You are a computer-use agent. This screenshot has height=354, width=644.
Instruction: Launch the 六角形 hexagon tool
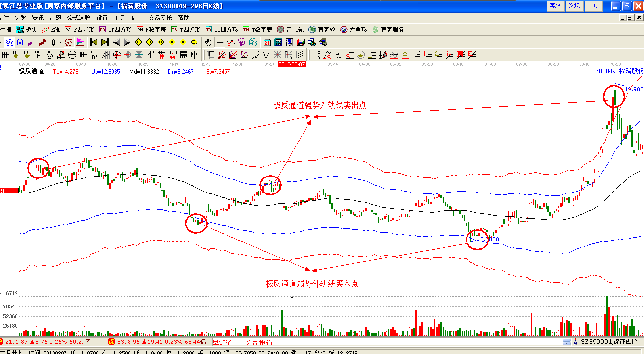[353, 30]
